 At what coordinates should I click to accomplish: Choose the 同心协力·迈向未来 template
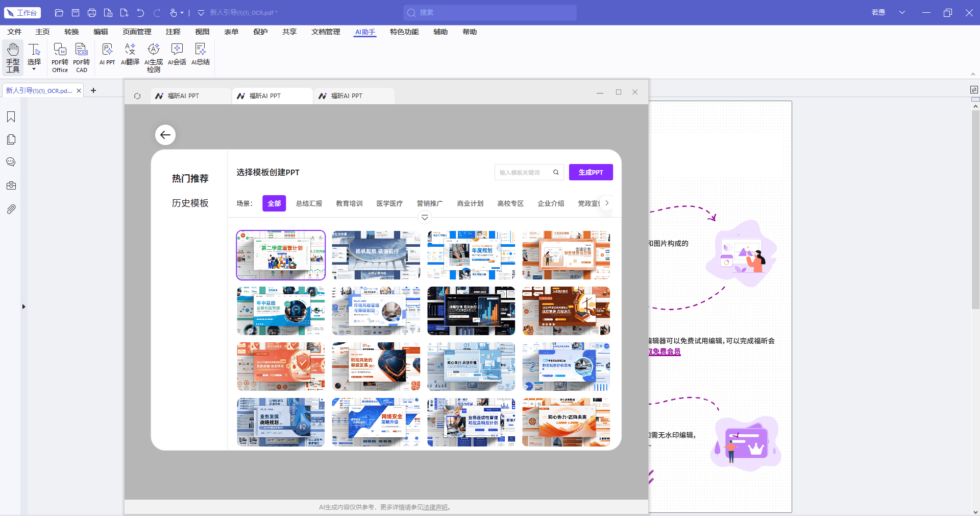click(x=566, y=422)
